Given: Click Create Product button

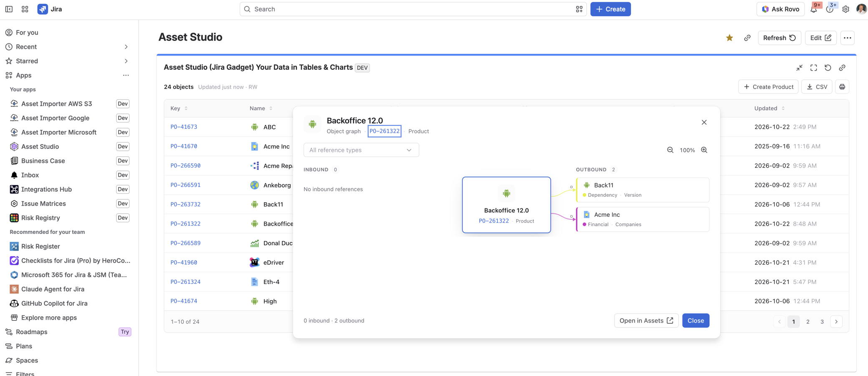Looking at the screenshot, I should (768, 87).
